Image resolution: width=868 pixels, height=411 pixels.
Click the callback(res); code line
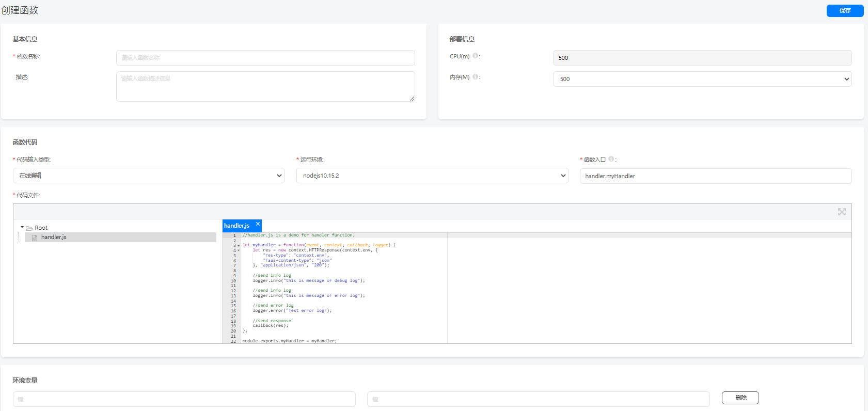pyautogui.click(x=271, y=325)
